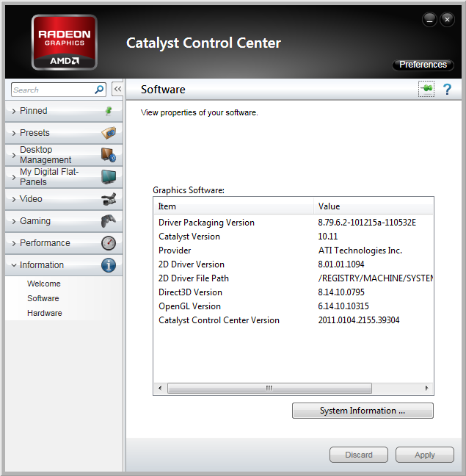Expand the Pinned section chevron
The image size is (466, 476).
pos(14,111)
